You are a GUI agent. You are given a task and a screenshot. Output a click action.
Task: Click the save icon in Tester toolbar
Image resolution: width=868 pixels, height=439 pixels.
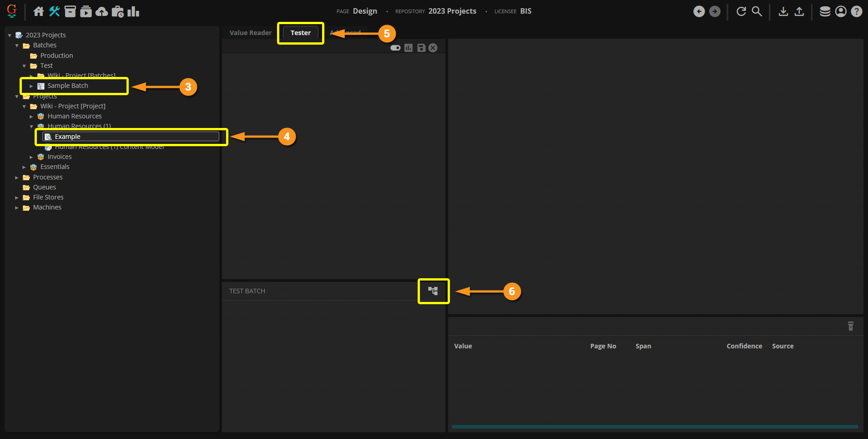(421, 48)
